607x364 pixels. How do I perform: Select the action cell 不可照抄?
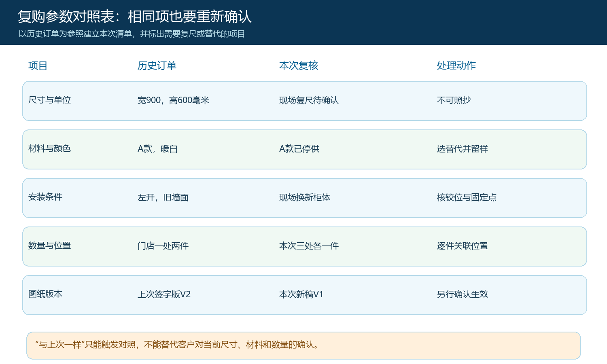point(454,100)
